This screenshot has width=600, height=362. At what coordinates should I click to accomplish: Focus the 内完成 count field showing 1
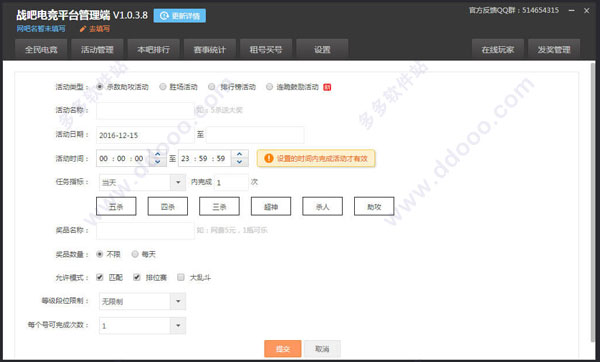coord(232,183)
